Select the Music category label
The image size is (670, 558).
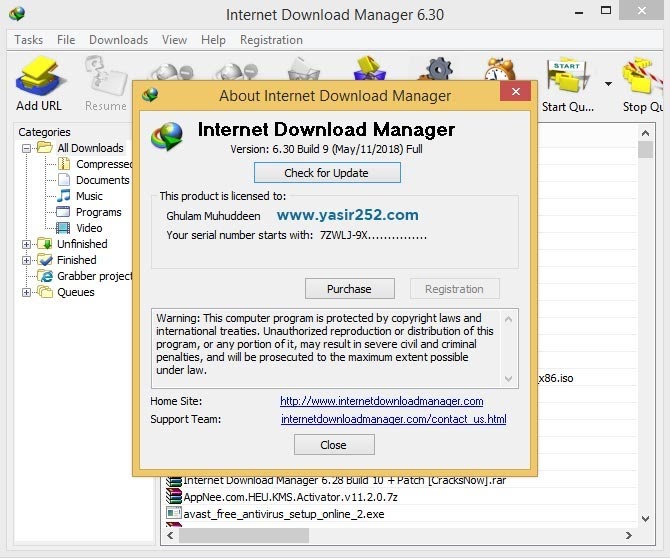point(89,196)
